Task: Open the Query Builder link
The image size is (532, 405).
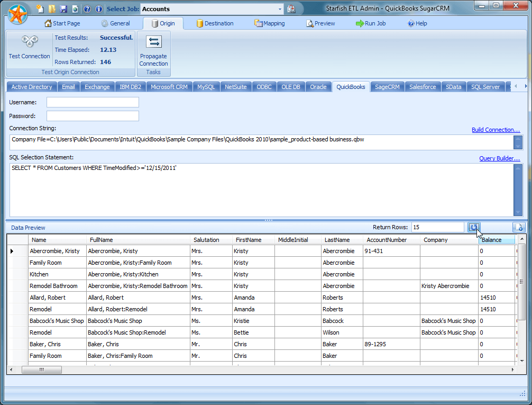Action: [x=499, y=158]
